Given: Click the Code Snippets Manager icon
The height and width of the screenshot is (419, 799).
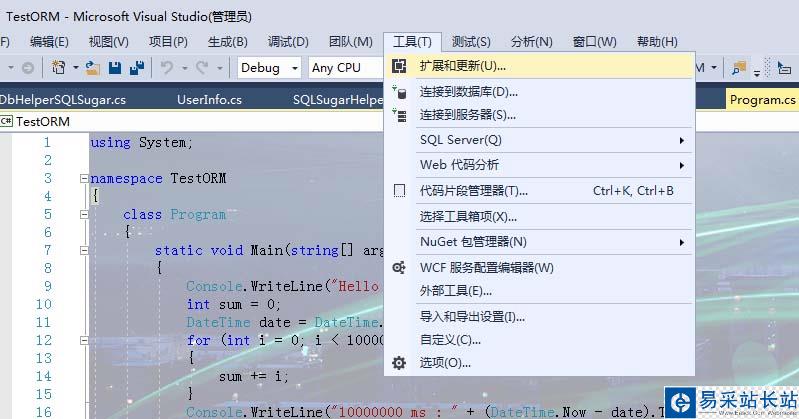Looking at the screenshot, I should (x=400, y=191).
